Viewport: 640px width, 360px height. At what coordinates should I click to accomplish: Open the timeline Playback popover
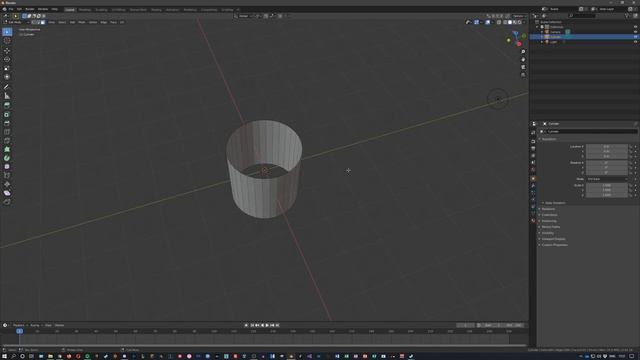19,325
